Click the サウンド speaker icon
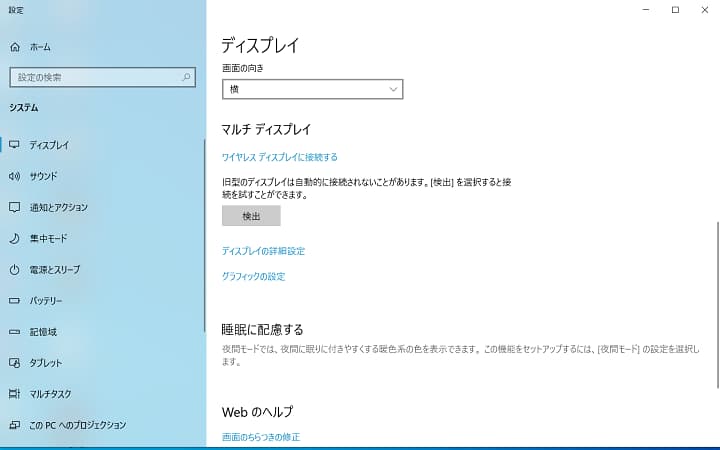This screenshot has width=720, height=450. tap(14, 176)
